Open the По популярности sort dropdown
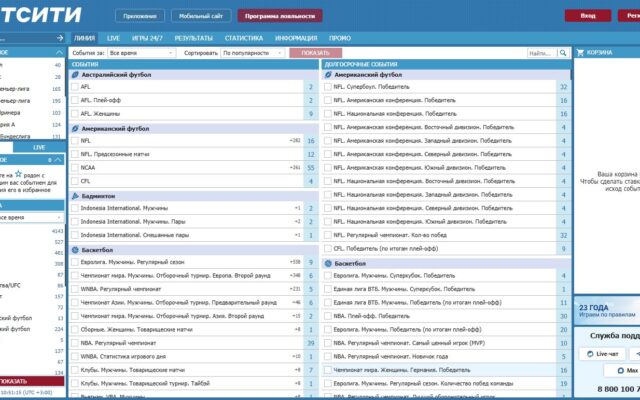The image size is (640, 400). (x=253, y=53)
